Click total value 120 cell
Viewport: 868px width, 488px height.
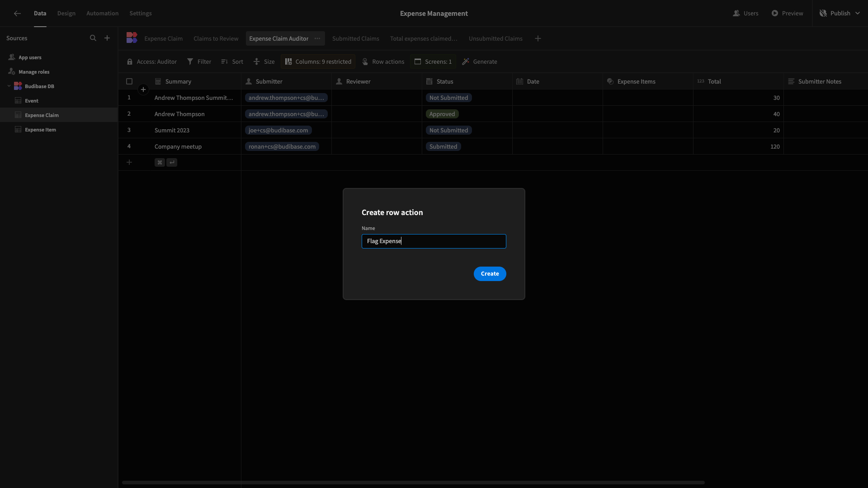click(738, 147)
